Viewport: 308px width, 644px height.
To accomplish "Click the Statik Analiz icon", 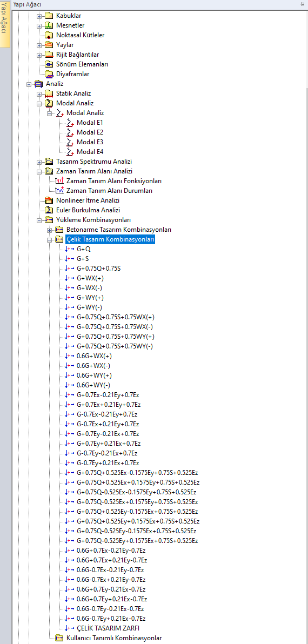I will (49, 93).
